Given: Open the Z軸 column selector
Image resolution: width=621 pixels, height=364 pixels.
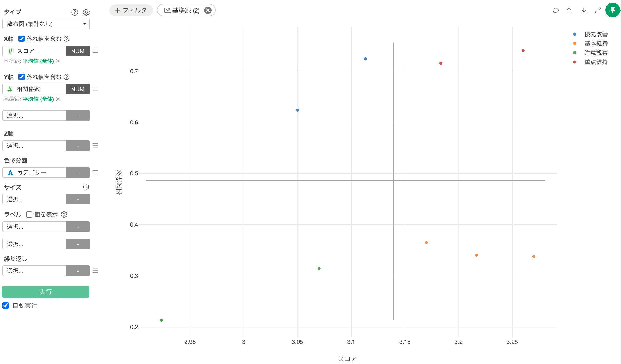Looking at the screenshot, I should click(x=34, y=146).
